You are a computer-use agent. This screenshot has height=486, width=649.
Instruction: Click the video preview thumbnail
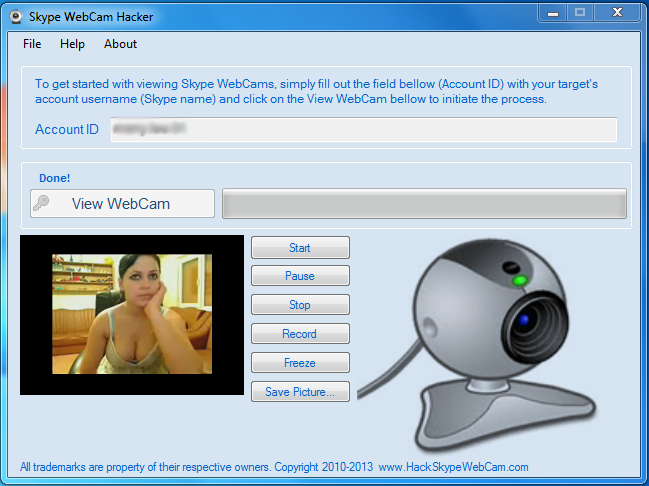pos(132,314)
